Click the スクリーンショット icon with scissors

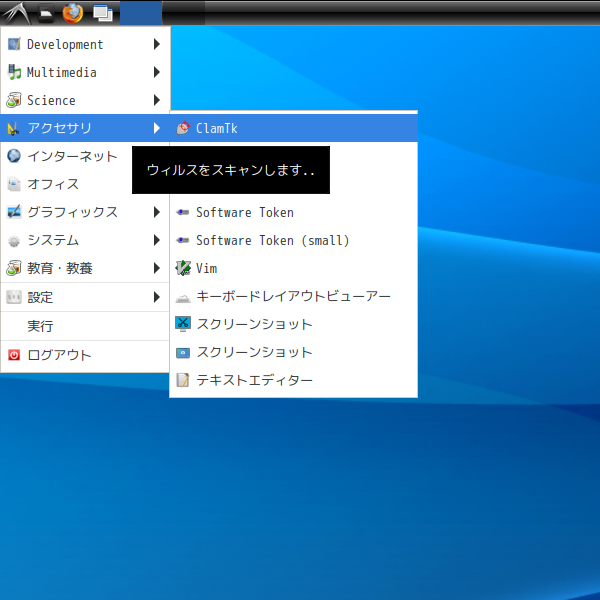[183, 324]
